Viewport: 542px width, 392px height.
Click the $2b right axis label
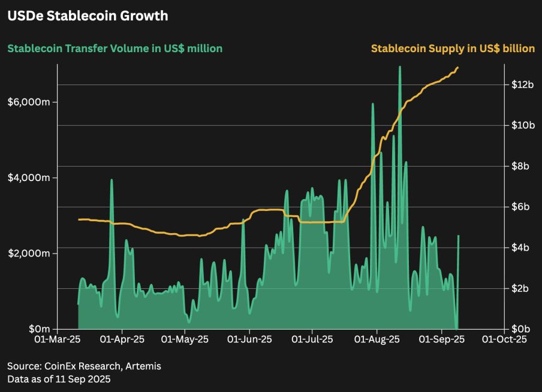click(520, 288)
